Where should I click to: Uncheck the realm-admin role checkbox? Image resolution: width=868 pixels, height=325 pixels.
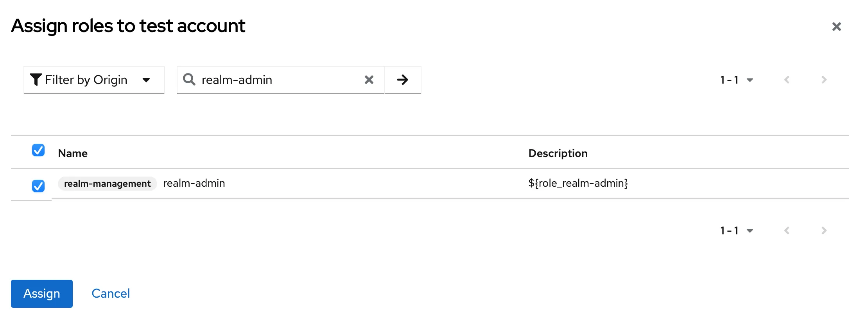click(x=38, y=186)
